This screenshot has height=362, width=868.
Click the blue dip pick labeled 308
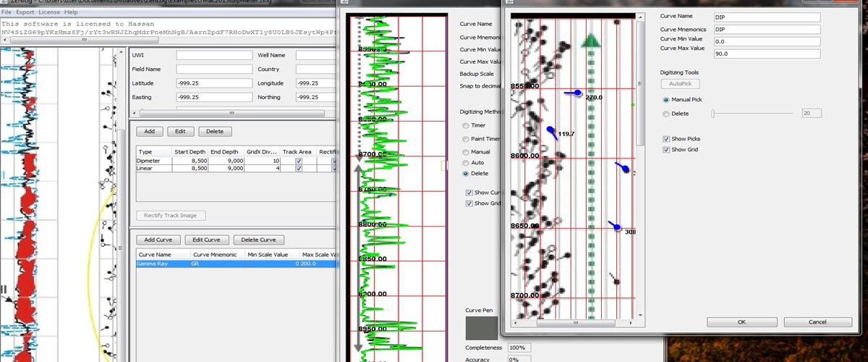615,226
